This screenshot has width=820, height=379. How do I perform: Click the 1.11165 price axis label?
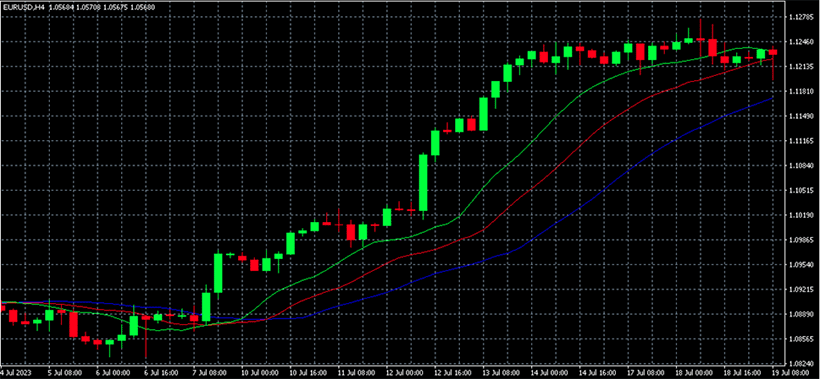pos(801,141)
